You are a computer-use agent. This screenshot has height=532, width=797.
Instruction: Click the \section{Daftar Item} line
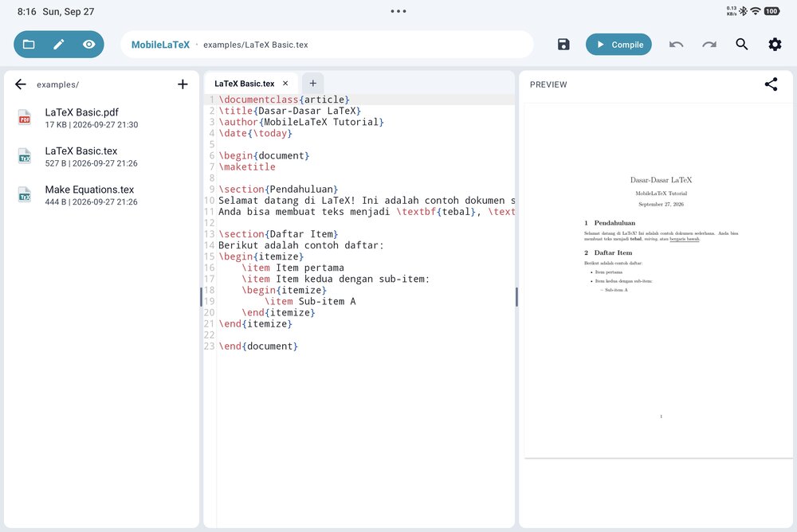278,233
